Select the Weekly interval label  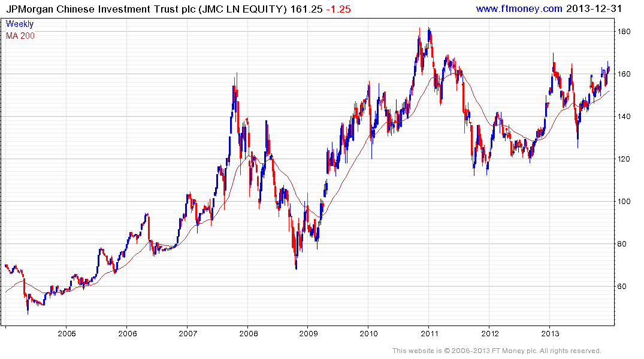point(20,24)
